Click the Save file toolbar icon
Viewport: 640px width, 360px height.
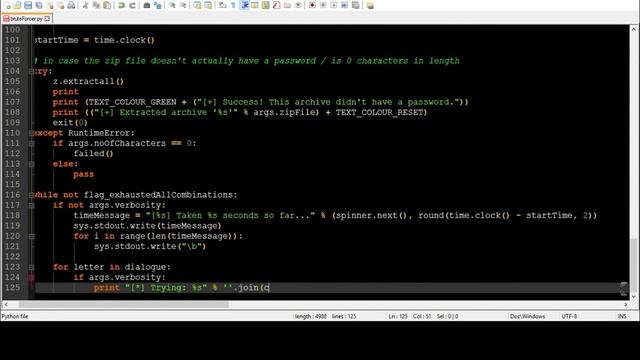(28, 5)
